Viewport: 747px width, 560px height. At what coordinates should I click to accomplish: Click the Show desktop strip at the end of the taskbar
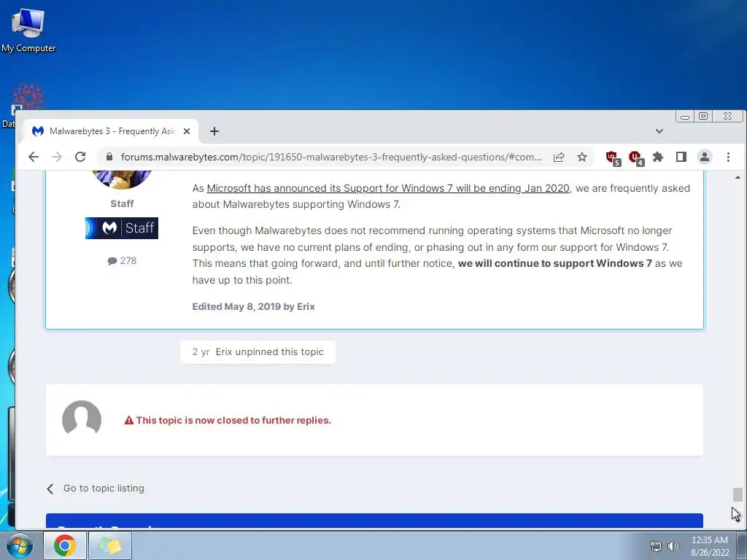tap(741, 545)
